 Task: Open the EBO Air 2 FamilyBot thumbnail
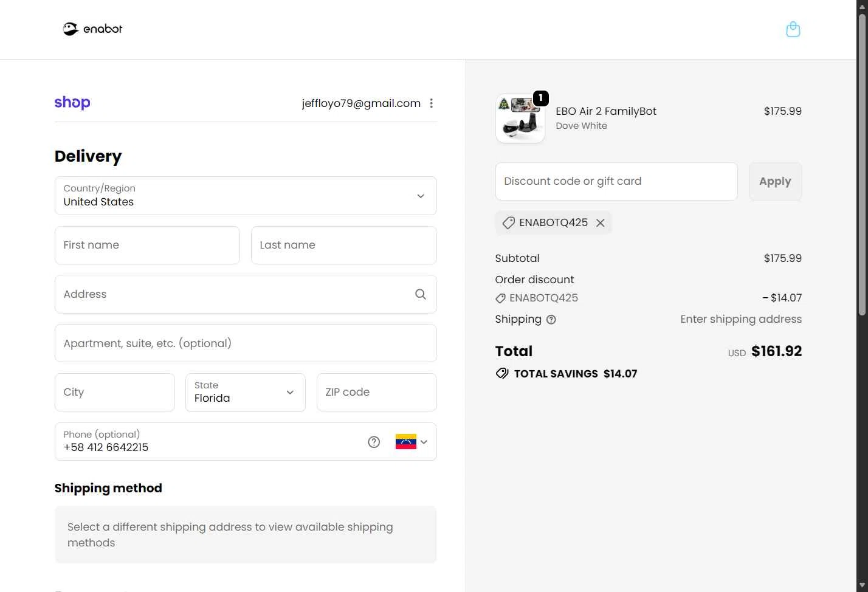520,119
